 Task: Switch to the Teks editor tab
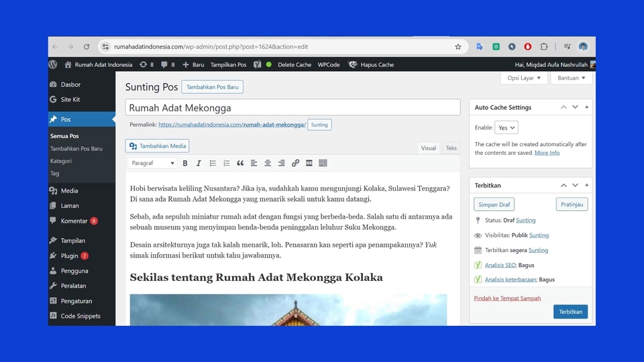click(451, 148)
